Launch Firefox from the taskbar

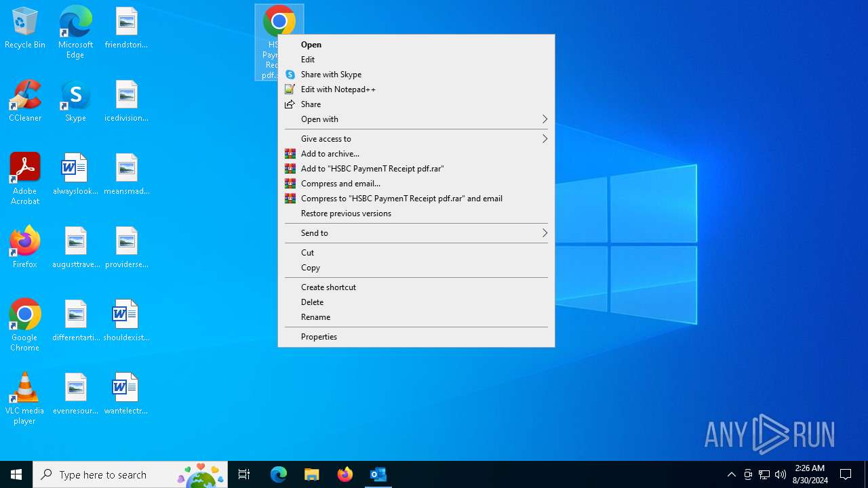tap(344, 474)
